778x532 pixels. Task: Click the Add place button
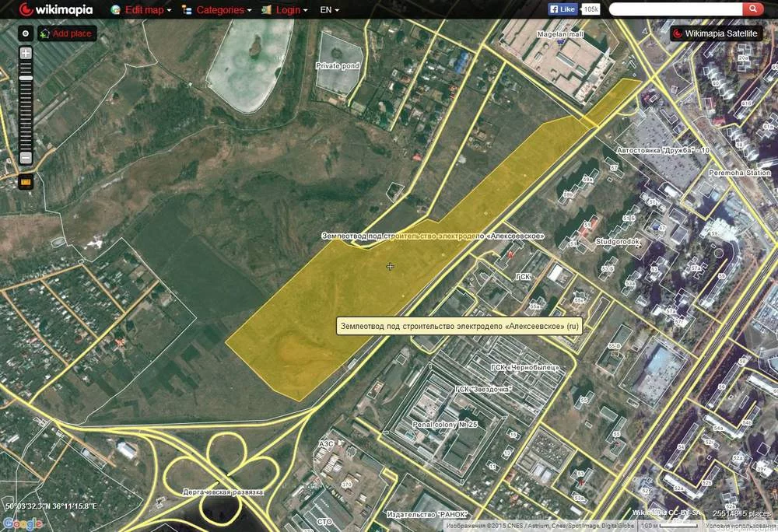tap(67, 33)
